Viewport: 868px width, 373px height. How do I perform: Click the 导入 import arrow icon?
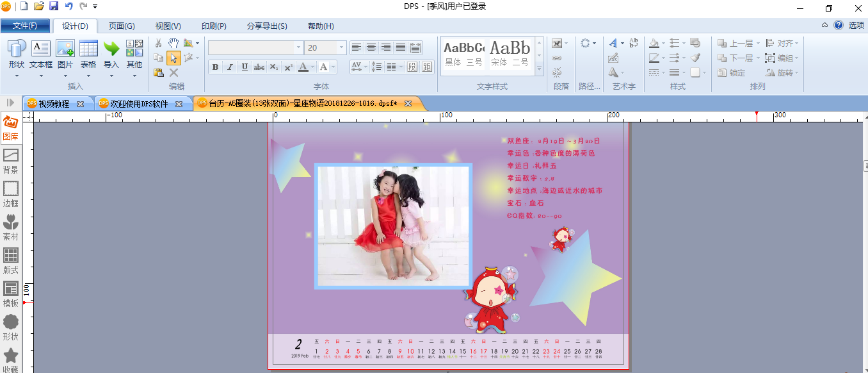[x=111, y=48]
